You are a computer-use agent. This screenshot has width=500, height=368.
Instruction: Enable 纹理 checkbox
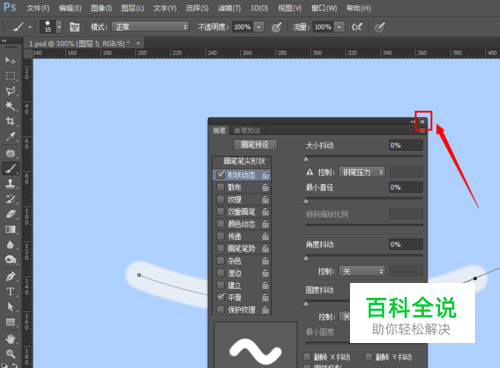click(x=220, y=199)
